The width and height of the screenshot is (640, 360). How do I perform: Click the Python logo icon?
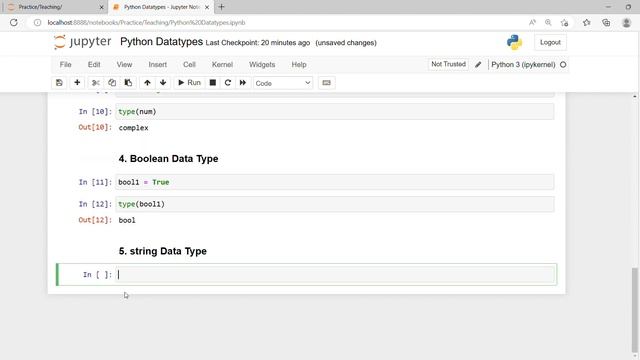tap(514, 42)
